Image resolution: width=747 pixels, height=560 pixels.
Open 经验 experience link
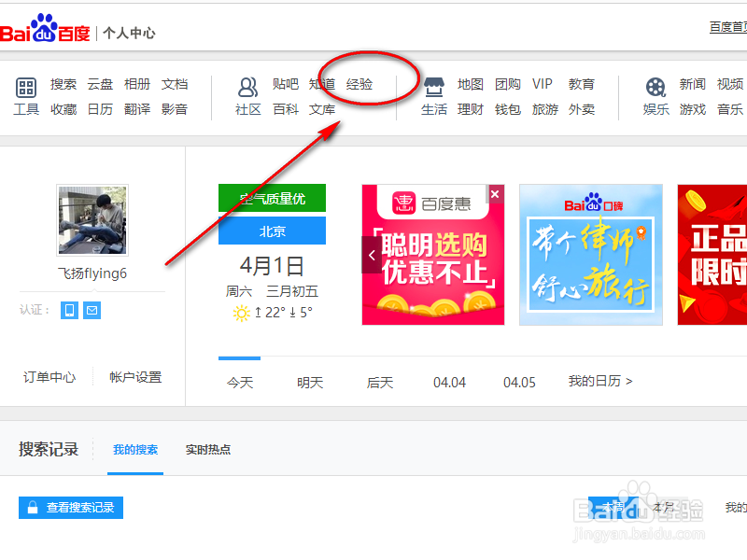[x=359, y=84]
